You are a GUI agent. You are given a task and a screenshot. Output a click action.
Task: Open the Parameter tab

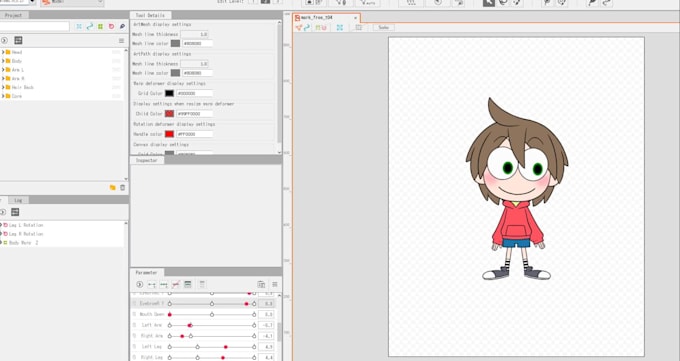(x=147, y=272)
